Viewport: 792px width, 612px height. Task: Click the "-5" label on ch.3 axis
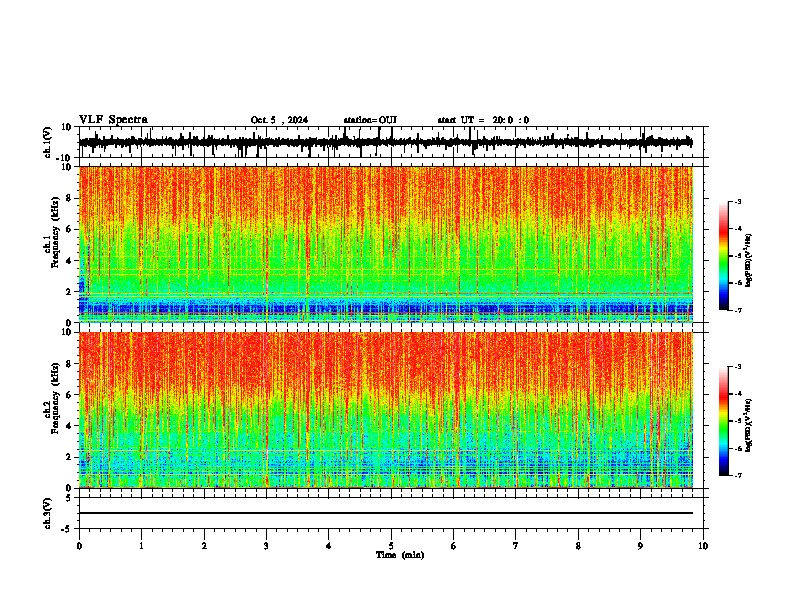pyautogui.click(x=68, y=529)
